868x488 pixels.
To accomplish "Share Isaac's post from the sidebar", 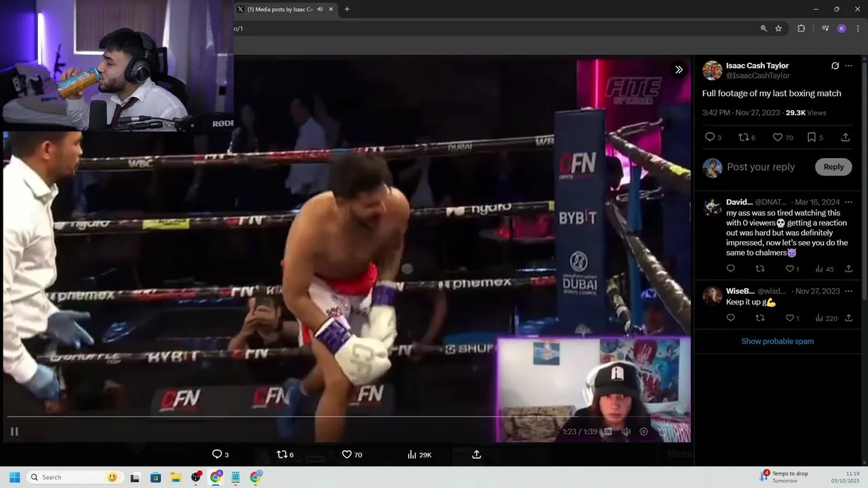I will (x=846, y=137).
